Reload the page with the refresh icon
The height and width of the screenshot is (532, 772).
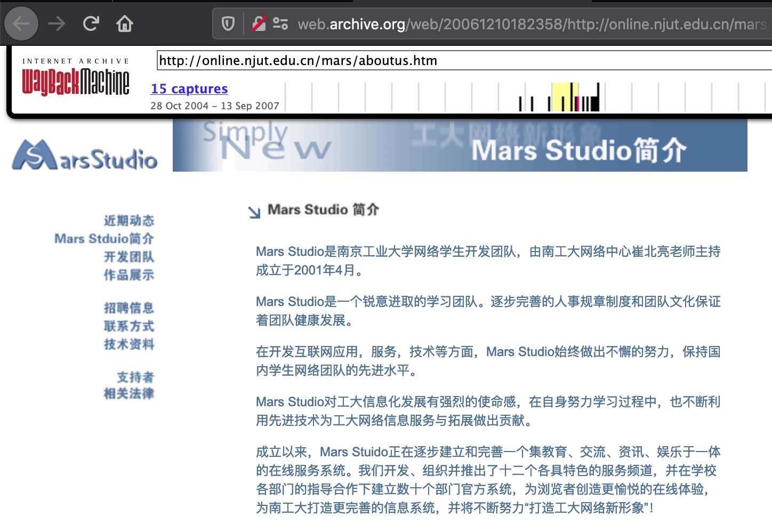[91, 24]
